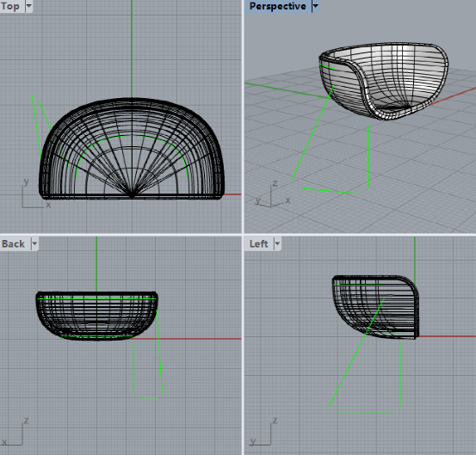Open the Perspective viewport dropdown arrow

point(316,6)
